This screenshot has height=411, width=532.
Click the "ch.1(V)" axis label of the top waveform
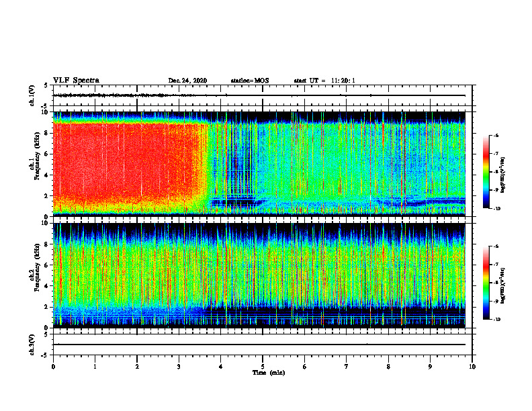click(32, 95)
